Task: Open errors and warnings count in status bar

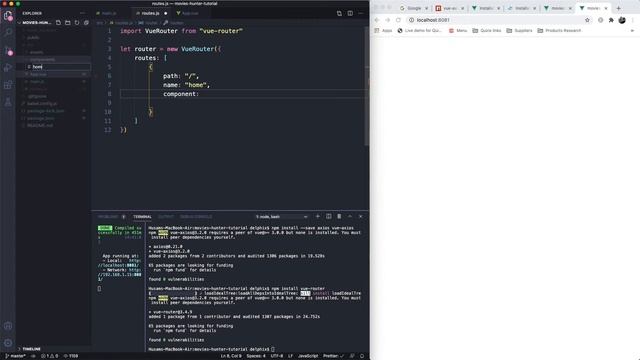Action: point(49,356)
